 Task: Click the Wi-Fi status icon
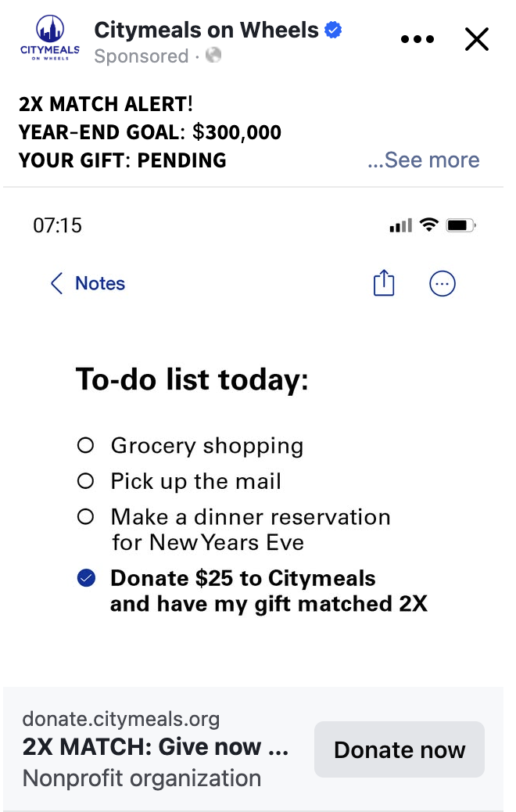pos(428,225)
